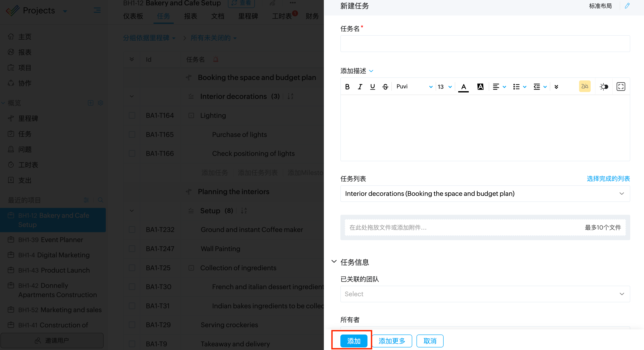Click the 添加更多 button
Image resolution: width=644 pixels, height=350 pixels.
[392, 341]
